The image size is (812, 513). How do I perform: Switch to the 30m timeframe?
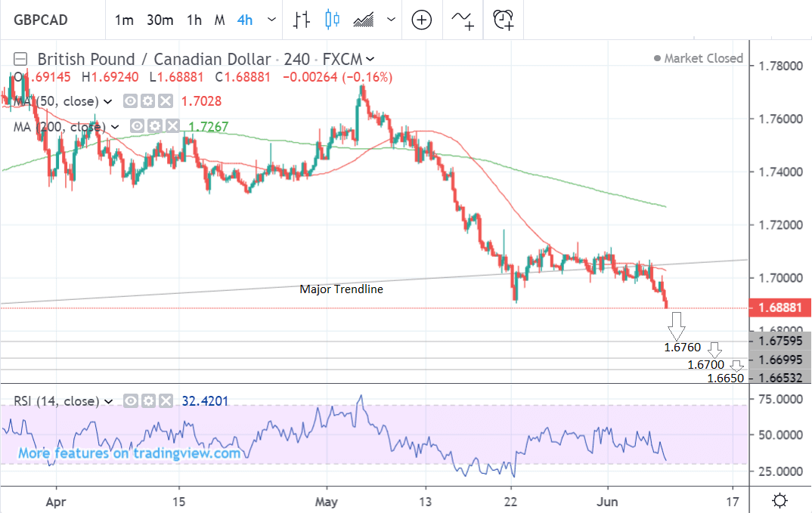160,20
